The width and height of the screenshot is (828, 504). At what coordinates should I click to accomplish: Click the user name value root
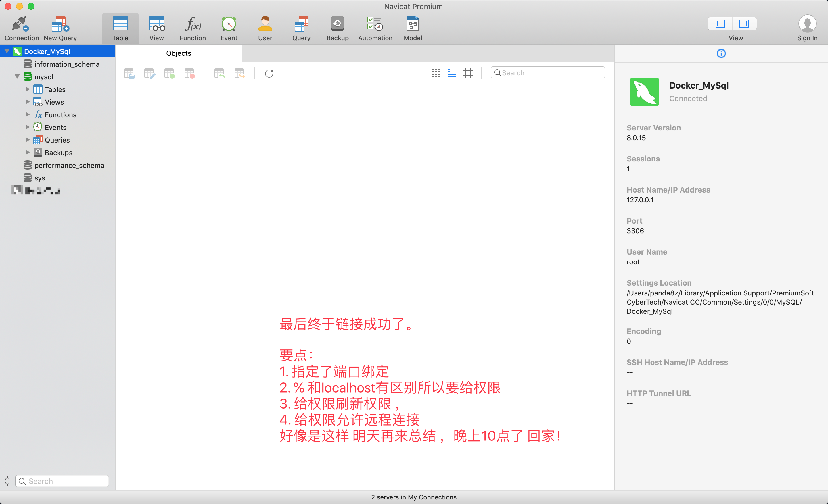point(633,262)
